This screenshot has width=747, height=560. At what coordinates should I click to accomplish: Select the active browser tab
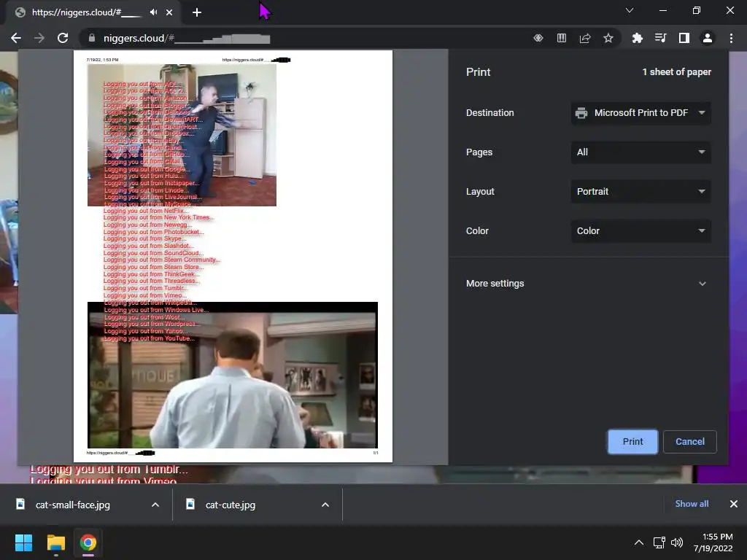point(93,12)
